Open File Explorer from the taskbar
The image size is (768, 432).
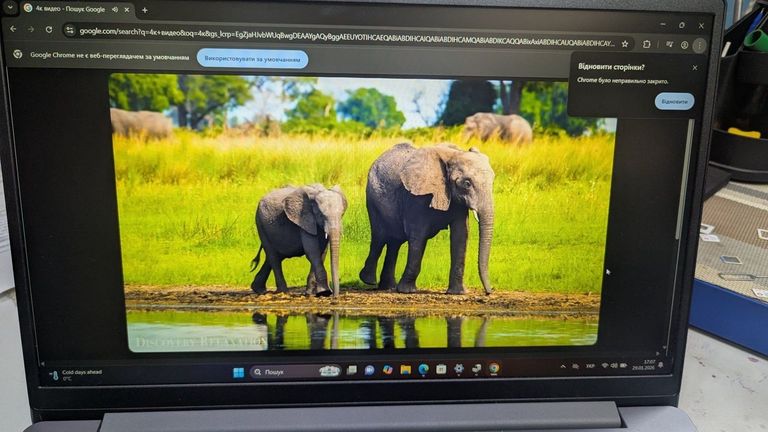pos(405,370)
